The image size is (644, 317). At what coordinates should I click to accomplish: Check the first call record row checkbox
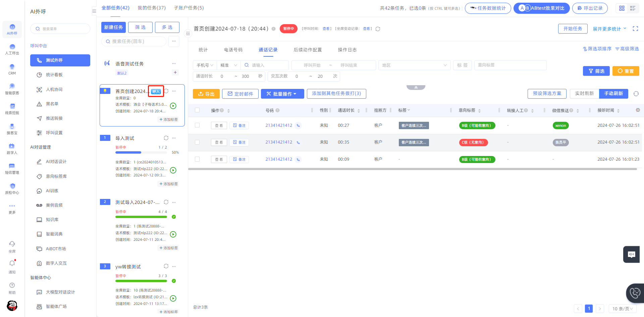[197, 125]
